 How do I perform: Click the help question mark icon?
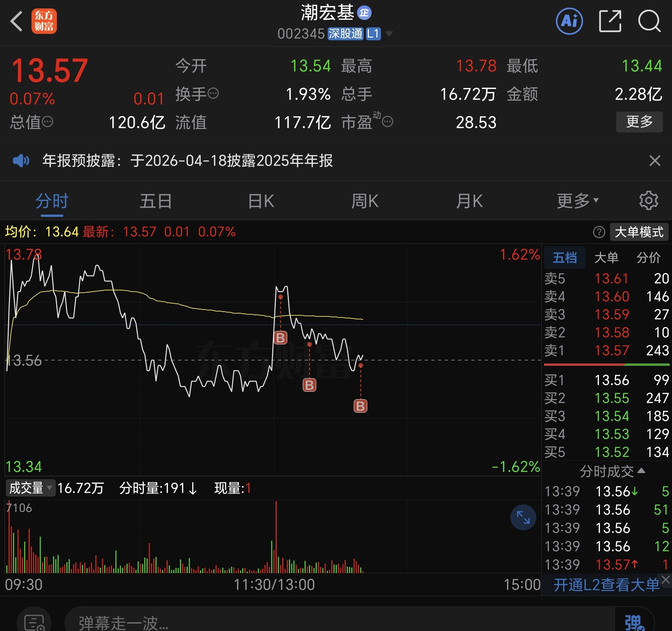599,233
